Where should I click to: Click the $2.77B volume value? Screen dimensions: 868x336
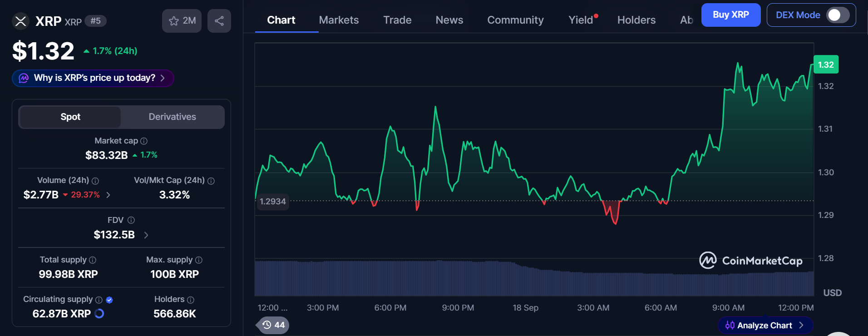point(41,195)
